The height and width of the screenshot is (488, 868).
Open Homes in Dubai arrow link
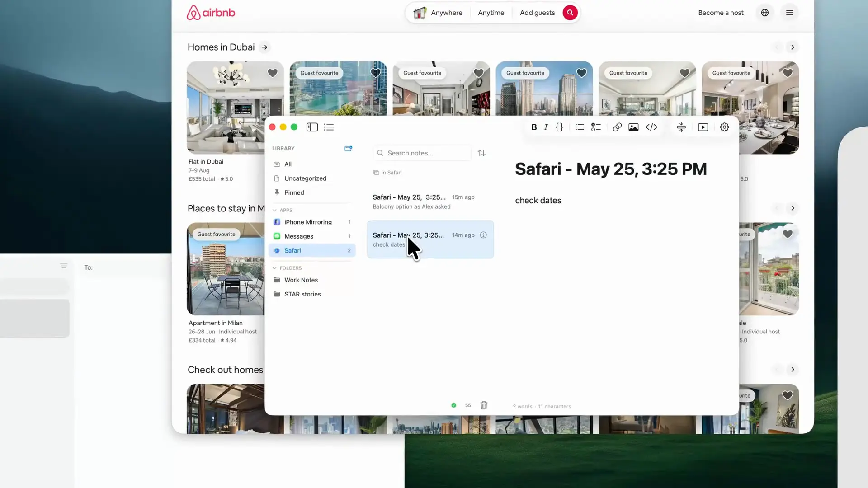pos(264,47)
